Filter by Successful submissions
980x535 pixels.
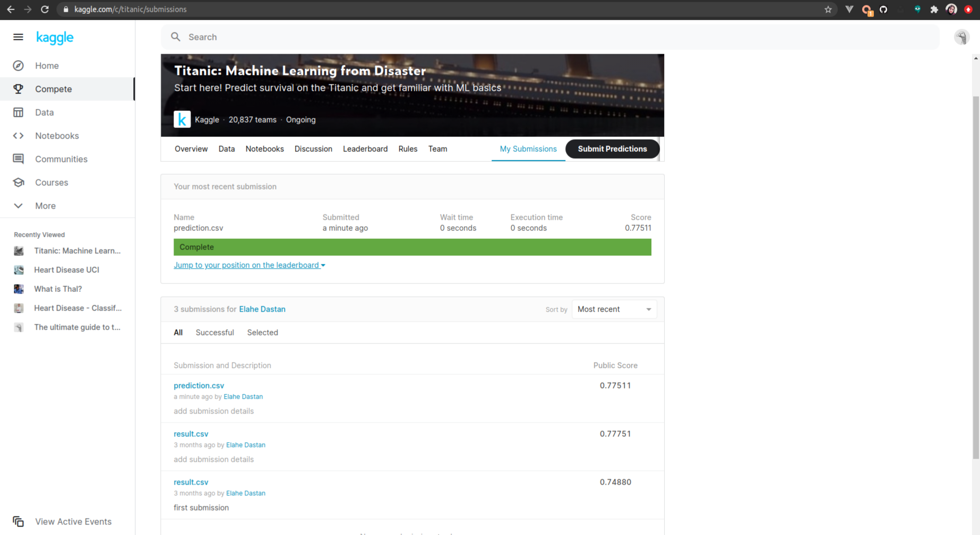coord(214,333)
